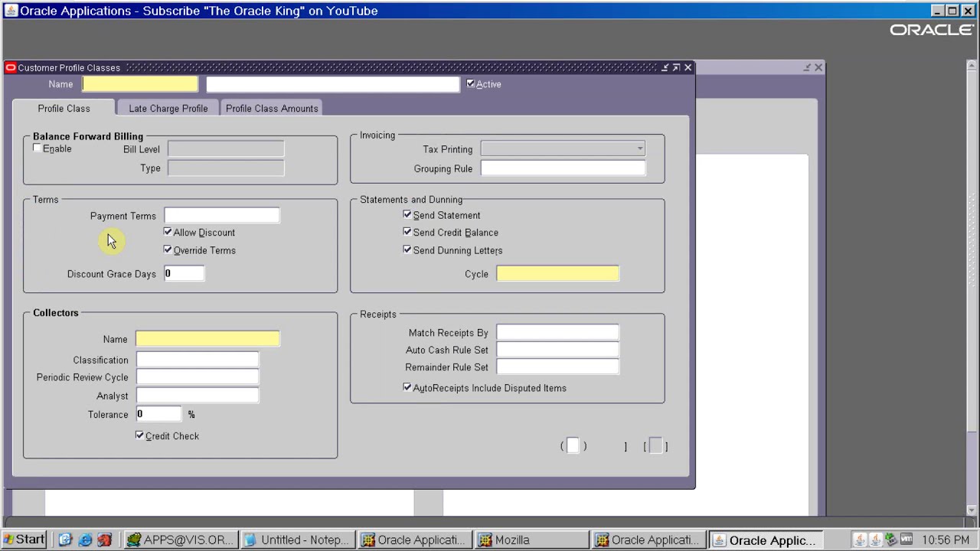Click the keyboard-like tray icon next to the clock
The image size is (980, 551).
tap(906, 540)
